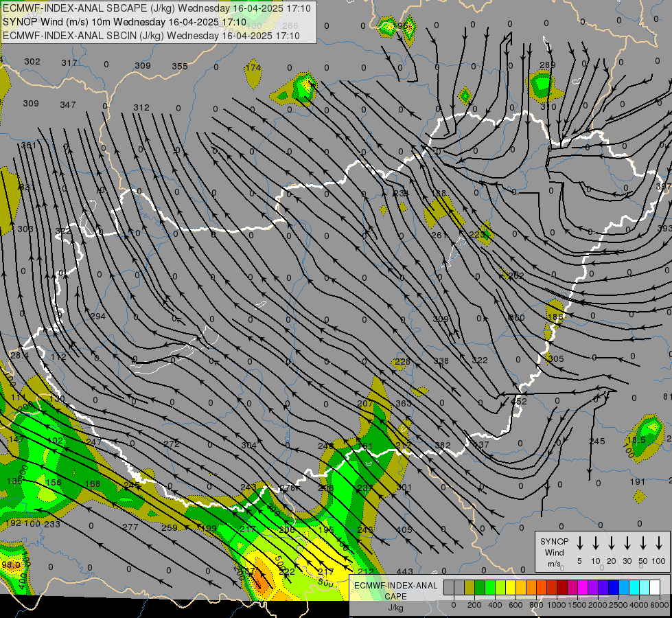Select the map value 294
The image size is (672, 618).
coord(97,316)
